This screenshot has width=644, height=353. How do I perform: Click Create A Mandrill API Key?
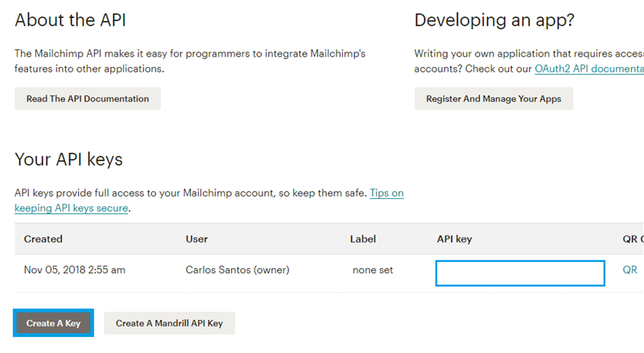(x=169, y=323)
